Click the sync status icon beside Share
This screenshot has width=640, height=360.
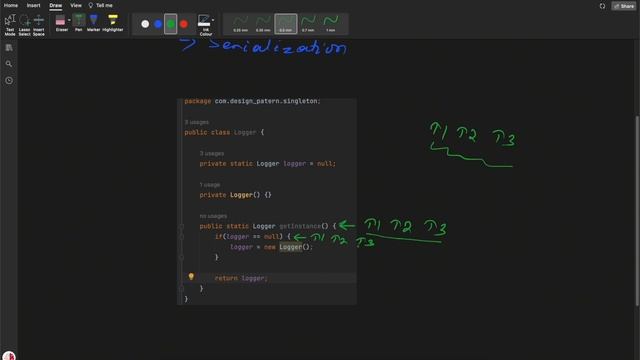click(x=602, y=6)
